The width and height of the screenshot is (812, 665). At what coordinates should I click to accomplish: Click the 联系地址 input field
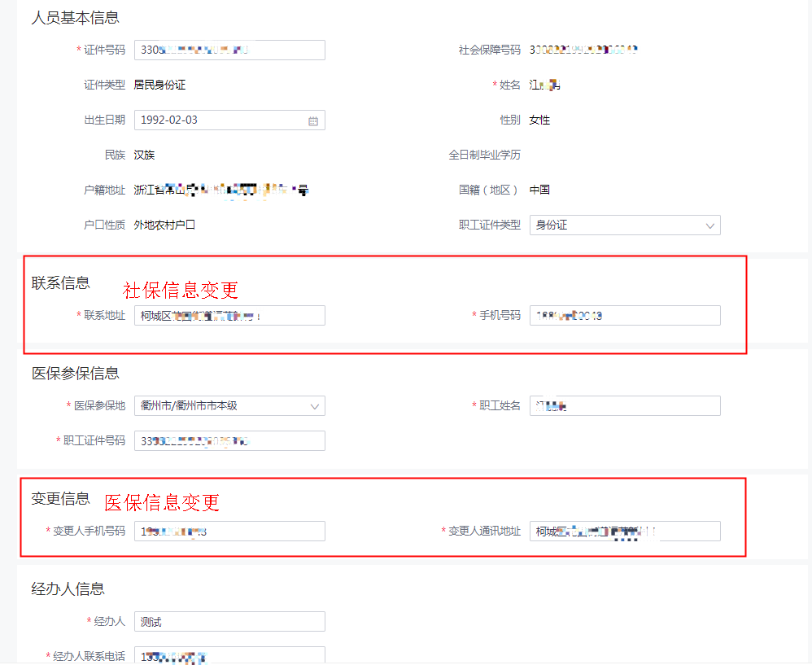pos(229,316)
